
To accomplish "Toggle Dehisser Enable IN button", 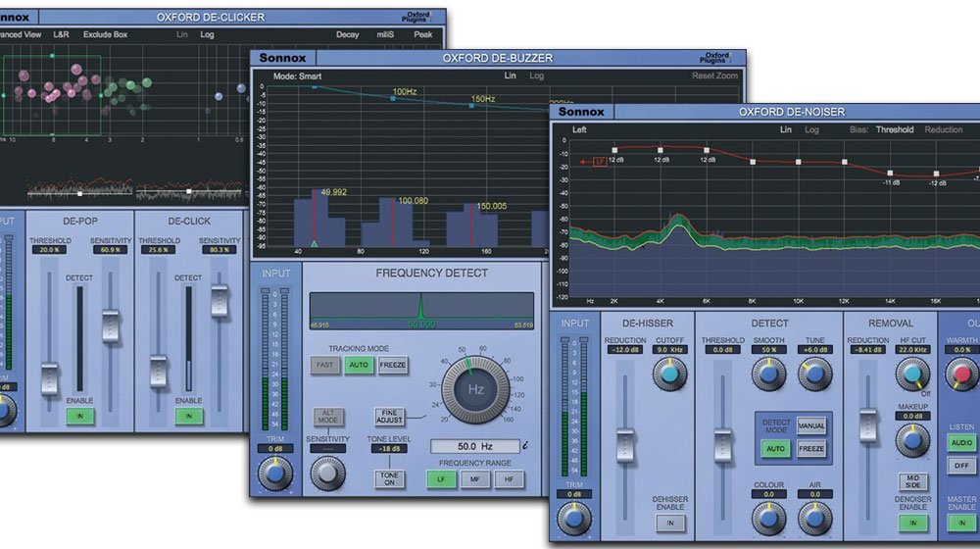I will coord(670,524).
